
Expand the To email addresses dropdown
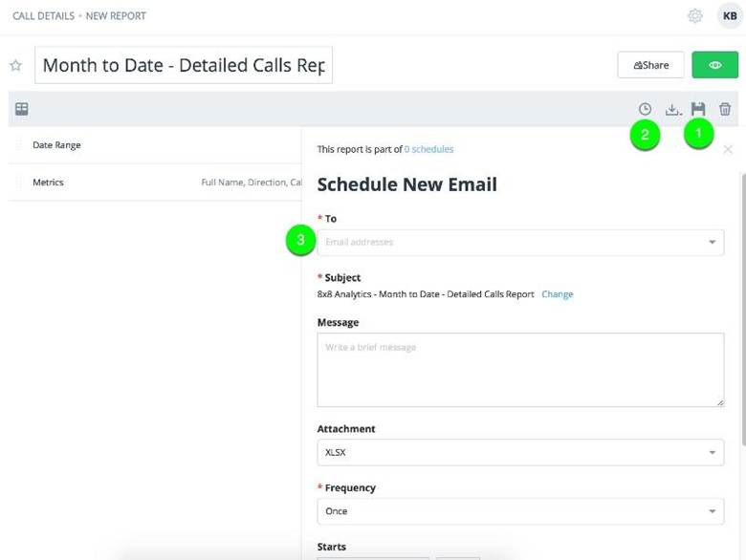click(712, 243)
